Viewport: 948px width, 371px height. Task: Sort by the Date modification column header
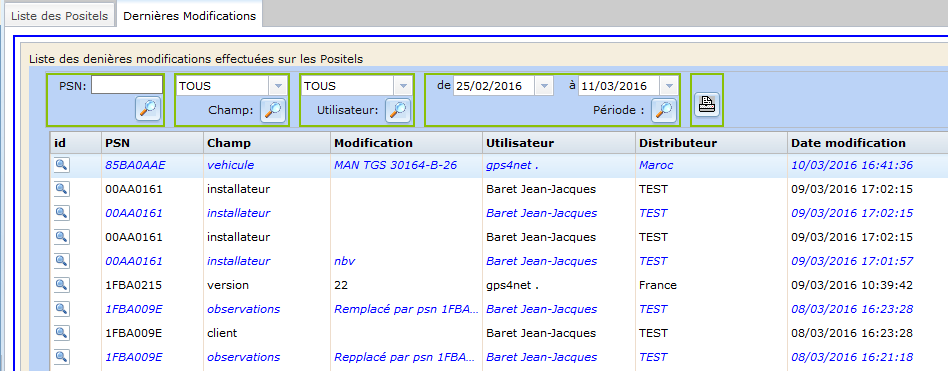pos(868,143)
